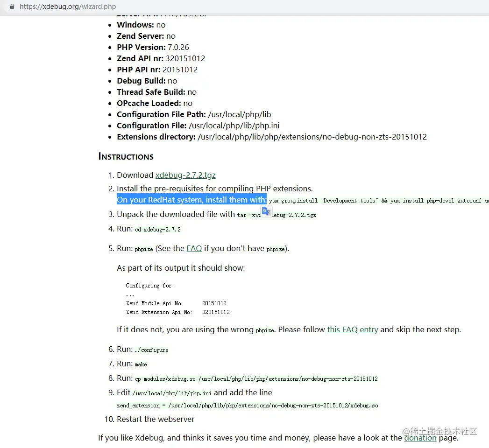Screen dimensions: 489x448
Task: Click the Extensions directory line
Action: click(272, 137)
